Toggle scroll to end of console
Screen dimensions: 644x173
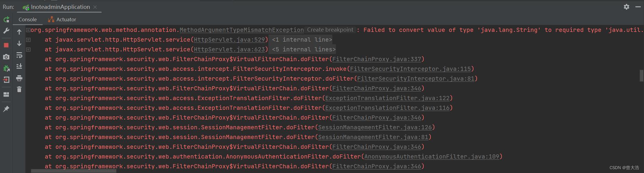19,66
